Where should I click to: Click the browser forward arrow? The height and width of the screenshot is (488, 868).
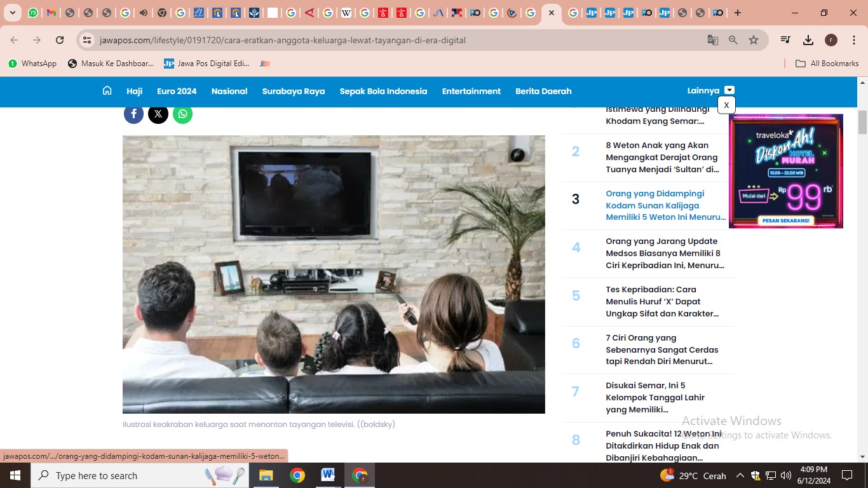[x=37, y=40]
